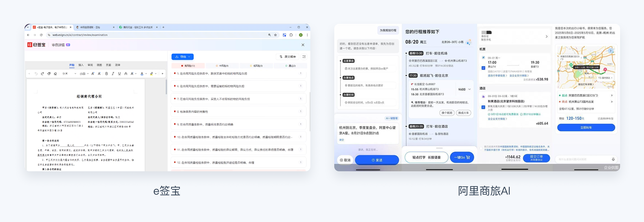Switch to the 审阅 ribbon tab
The height and width of the screenshot is (222, 644).
(90, 65)
